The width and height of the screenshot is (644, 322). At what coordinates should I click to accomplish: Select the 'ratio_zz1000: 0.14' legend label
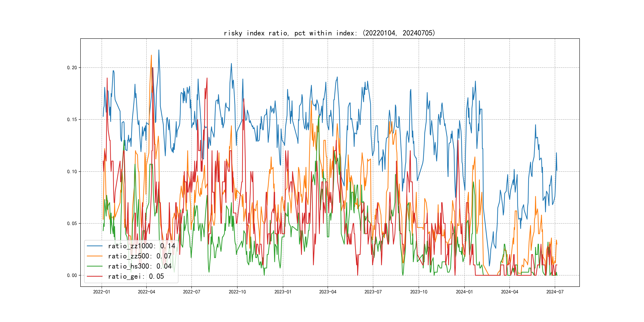point(142,246)
